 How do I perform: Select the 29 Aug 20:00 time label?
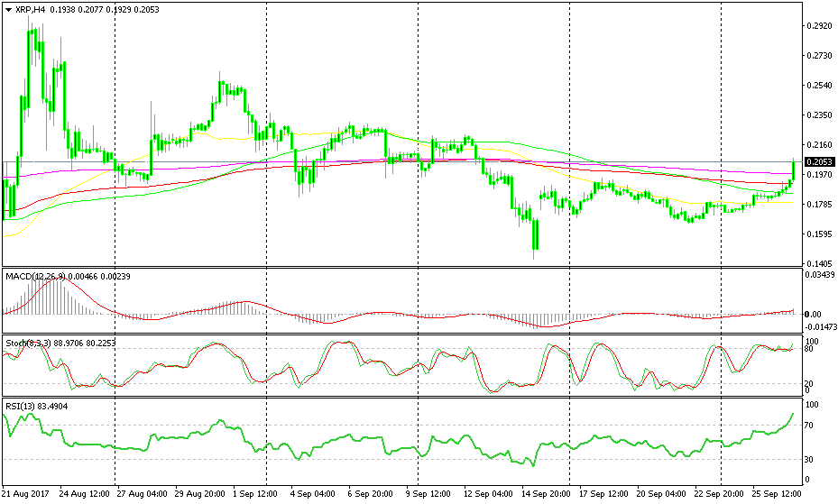click(198, 493)
